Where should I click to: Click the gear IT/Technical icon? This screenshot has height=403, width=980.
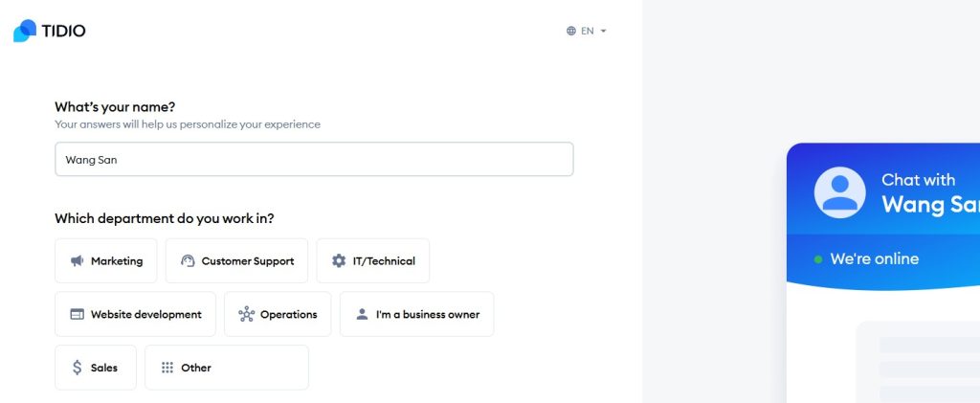(339, 261)
